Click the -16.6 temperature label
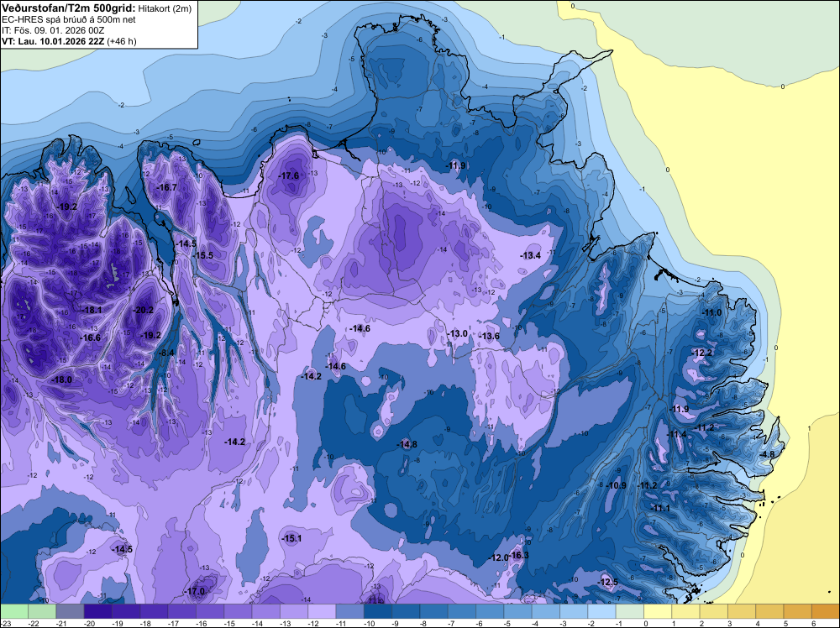840x628 pixels. (91, 338)
